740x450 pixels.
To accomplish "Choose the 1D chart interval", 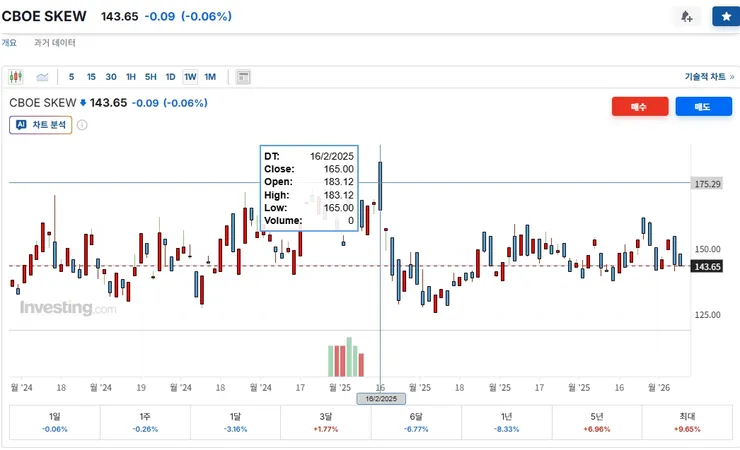I will [x=170, y=77].
